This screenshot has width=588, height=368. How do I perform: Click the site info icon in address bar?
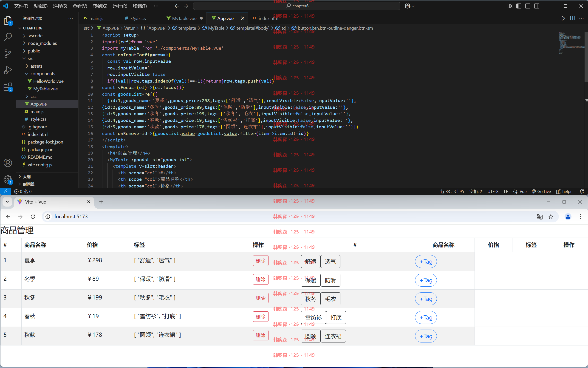coord(48,217)
